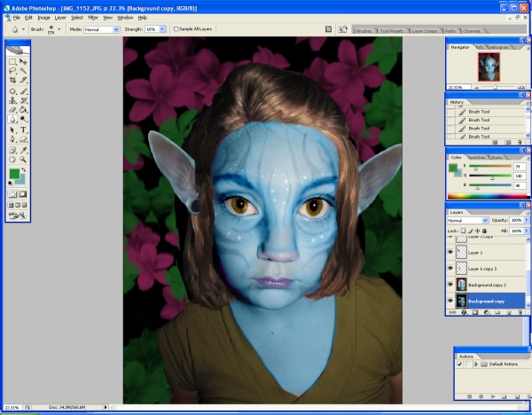Play the selected action
Screen dimensions: 532x415
tap(493, 396)
